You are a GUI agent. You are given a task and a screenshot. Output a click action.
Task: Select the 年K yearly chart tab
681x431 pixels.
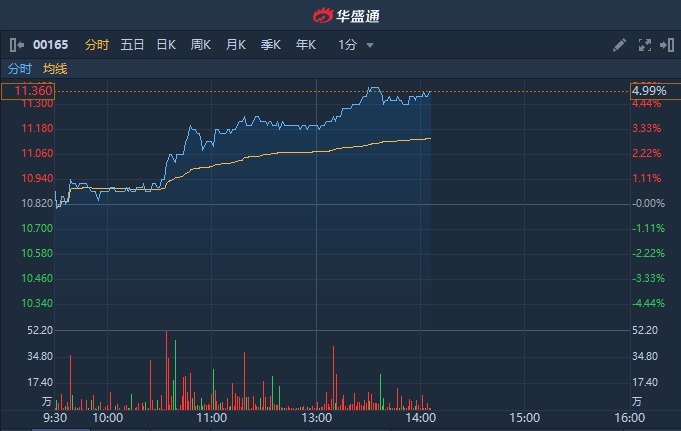pos(306,45)
